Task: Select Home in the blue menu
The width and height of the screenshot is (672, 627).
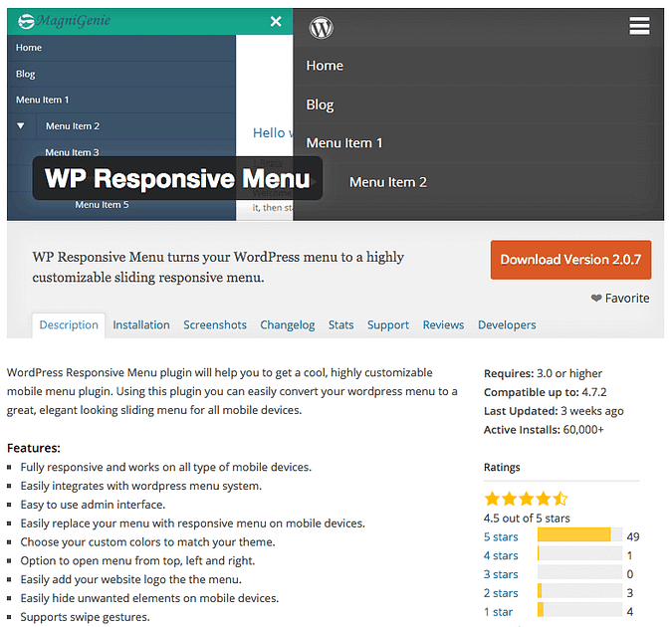Action: [x=29, y=48]
